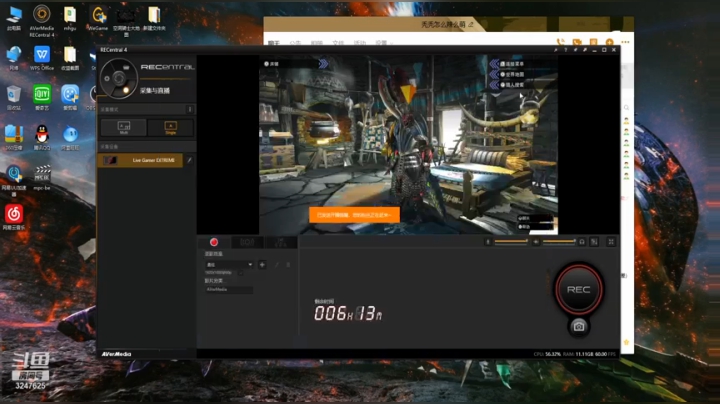Click the recording time 006H 13M display
720x404 pixels.
click(348, 314)
